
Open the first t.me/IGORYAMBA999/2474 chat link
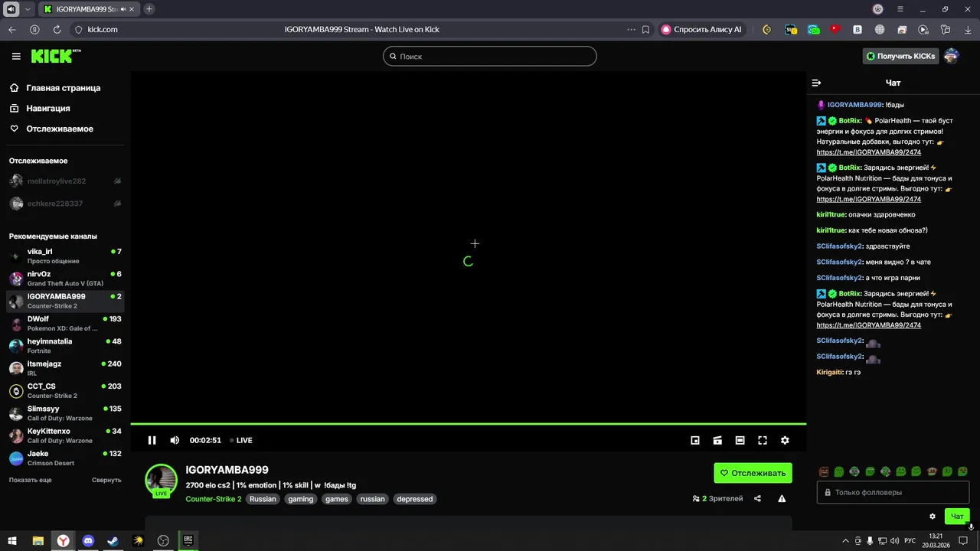[868, 152]
